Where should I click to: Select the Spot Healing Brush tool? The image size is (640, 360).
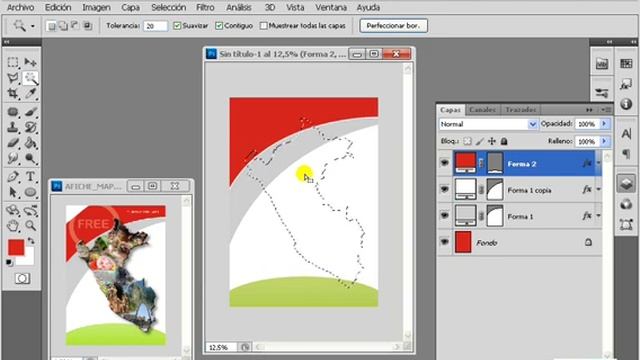click(x=13, y=112)
